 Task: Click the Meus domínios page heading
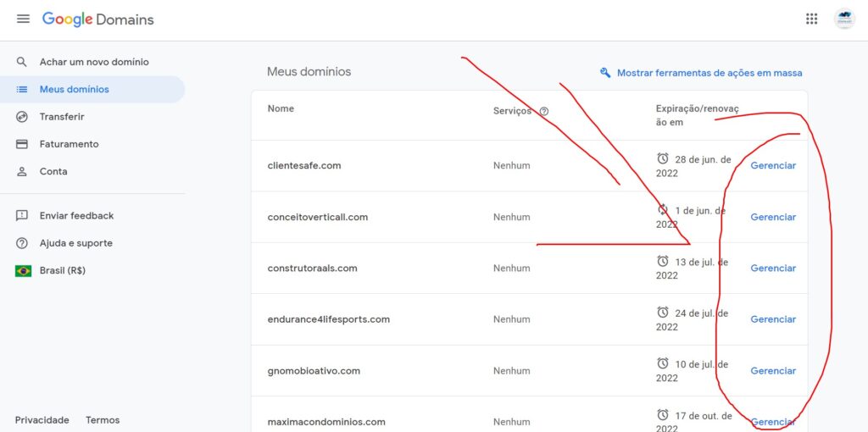[x=309, y=71]
